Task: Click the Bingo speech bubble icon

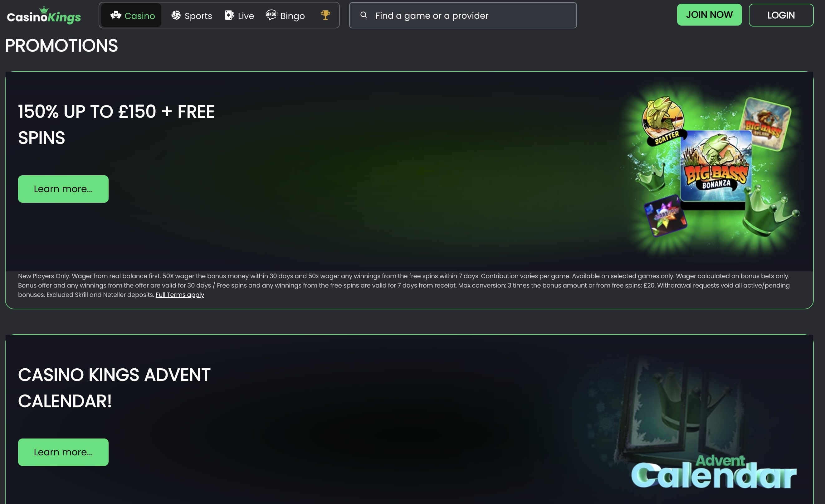Action: click(271, 15)
